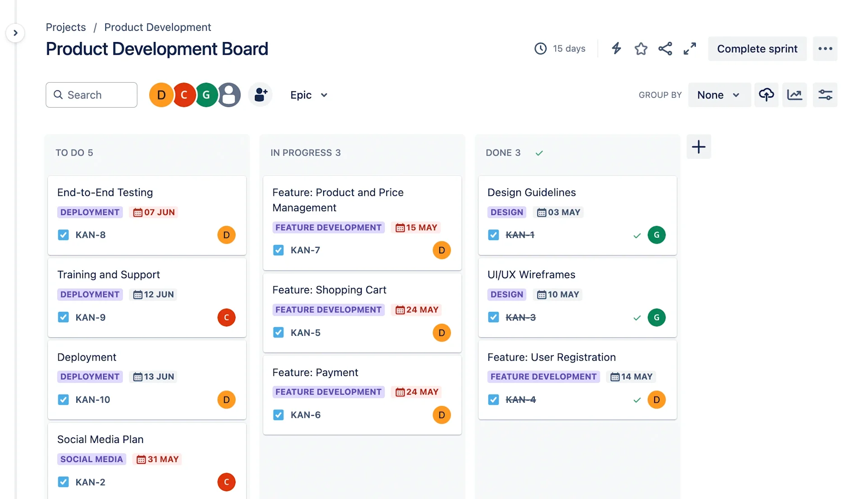Image resolution: width=868 pixels, height=499 pixels.
Task: Click the 14 MAY date on User Registration card
Action: click(x=632, y=377)
